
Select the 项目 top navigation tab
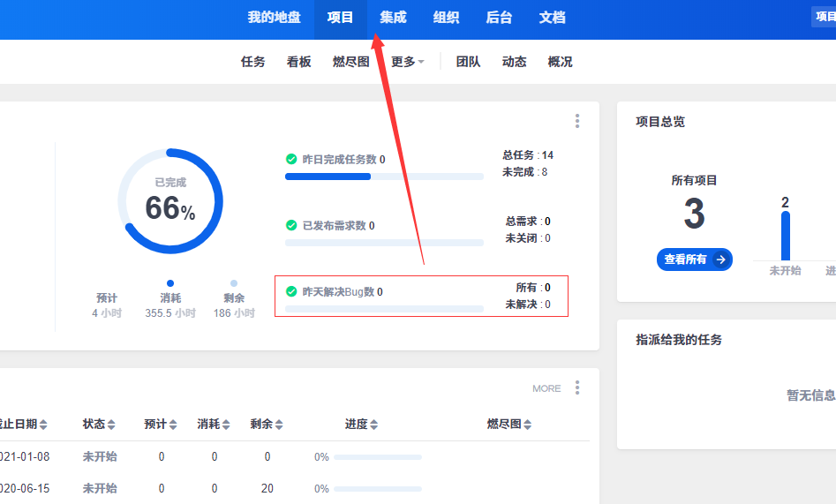coord(340,18)
